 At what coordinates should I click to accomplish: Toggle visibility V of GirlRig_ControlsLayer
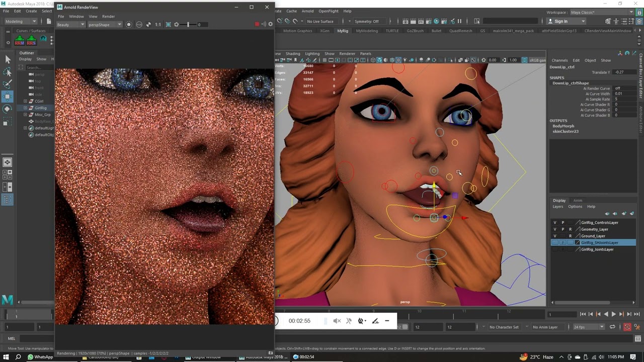(x=555, y=223)
